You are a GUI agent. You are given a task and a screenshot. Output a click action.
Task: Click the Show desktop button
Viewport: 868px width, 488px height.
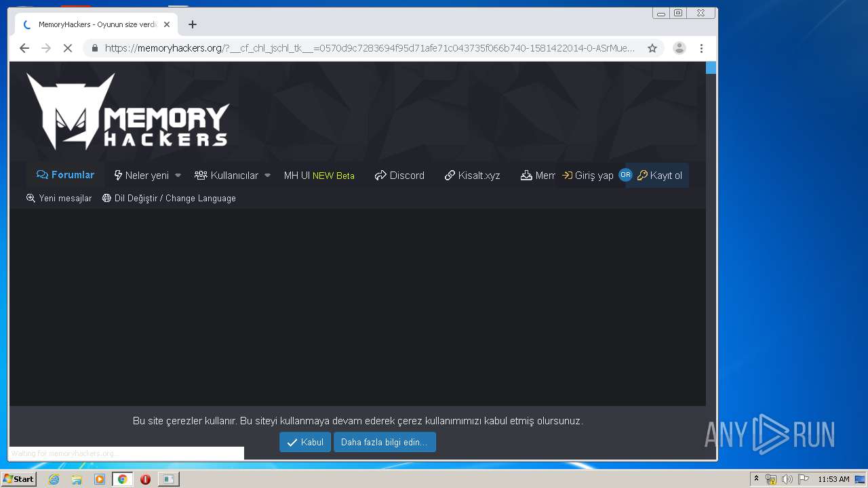click(x=861, y=479)
